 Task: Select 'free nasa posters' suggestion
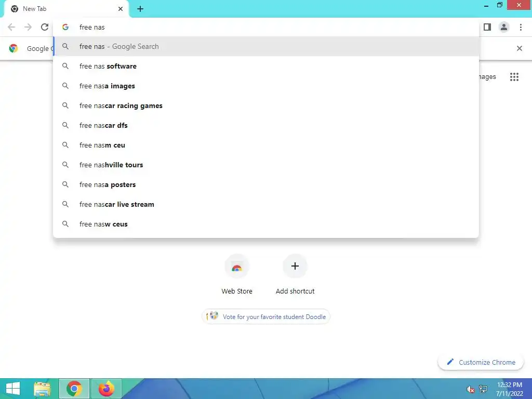pyautogui.click(x=266, y=184)
